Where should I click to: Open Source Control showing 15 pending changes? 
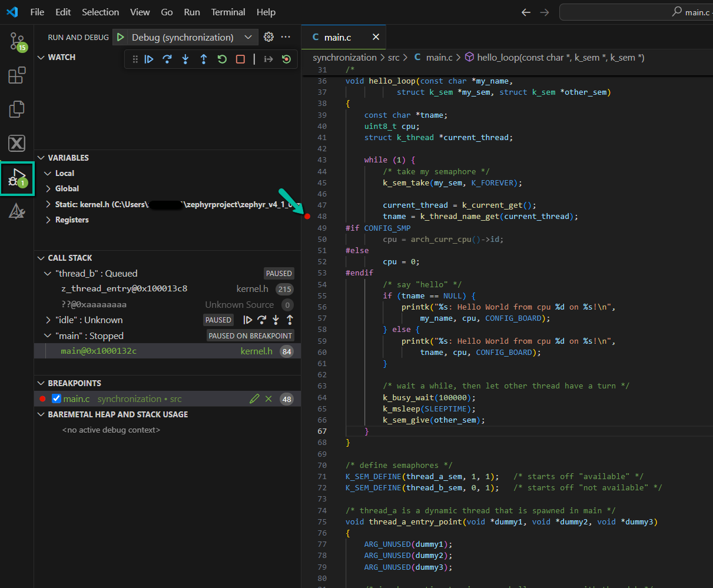click(16, 41)
